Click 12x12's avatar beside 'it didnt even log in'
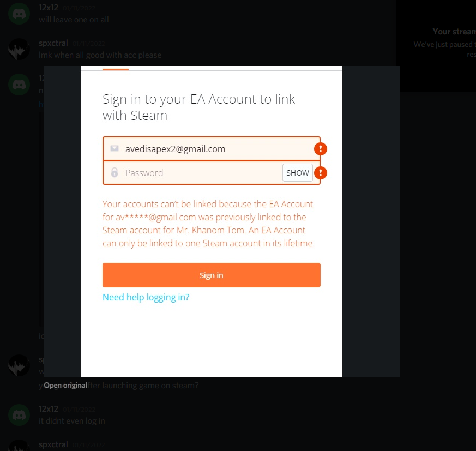 pos(19,415)
